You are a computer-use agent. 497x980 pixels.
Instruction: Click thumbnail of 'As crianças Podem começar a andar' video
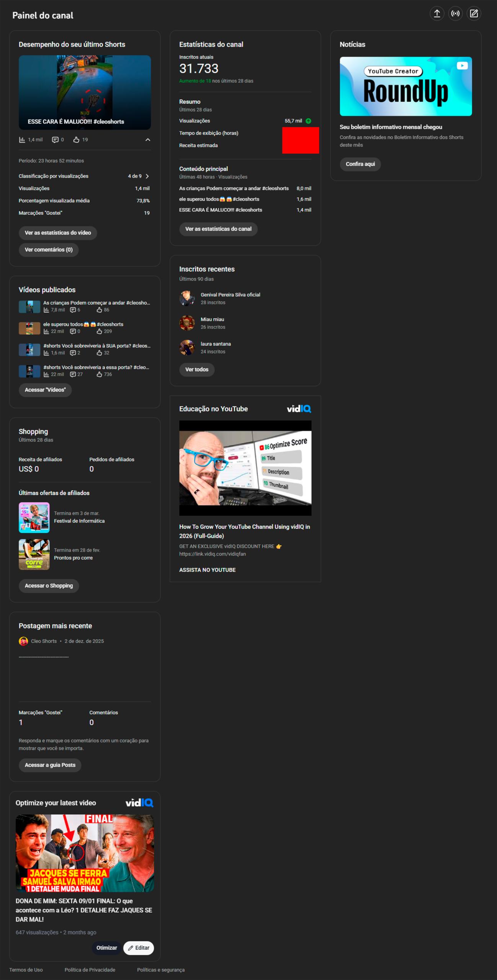[29, 306]
